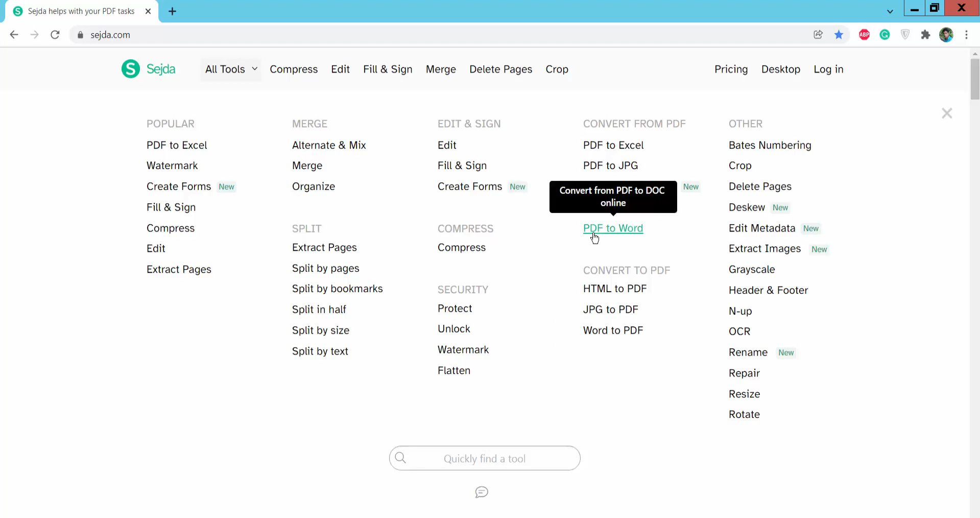Open the Extensions puzzle piece icon
The image size is (980, 518).
tap(925, 35)
